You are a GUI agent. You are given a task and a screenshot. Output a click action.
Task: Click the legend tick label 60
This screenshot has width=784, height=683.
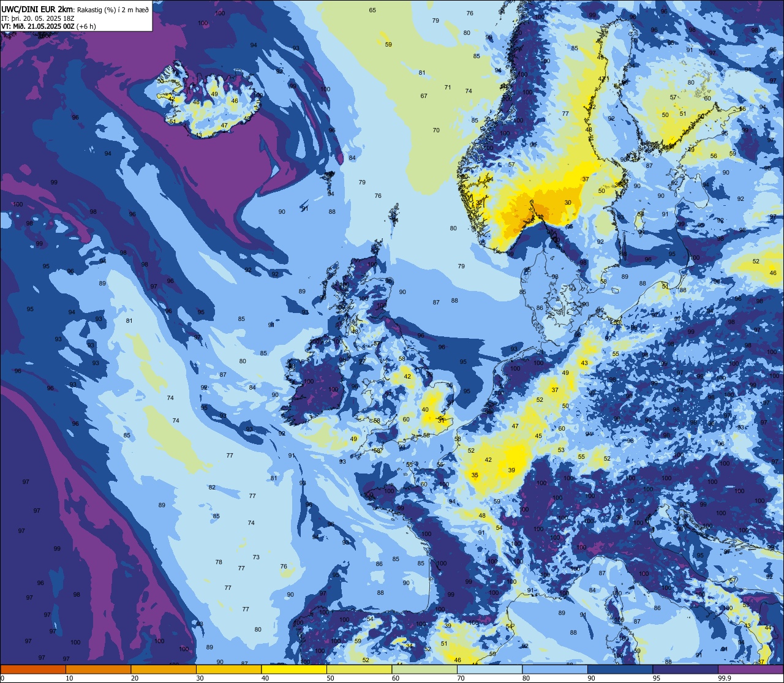[396, 678]
